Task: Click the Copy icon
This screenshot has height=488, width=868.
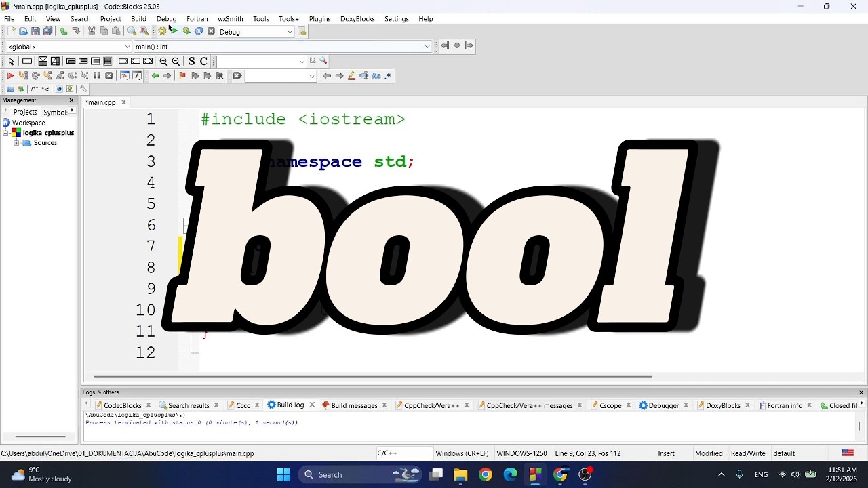Action: [104, 31]
